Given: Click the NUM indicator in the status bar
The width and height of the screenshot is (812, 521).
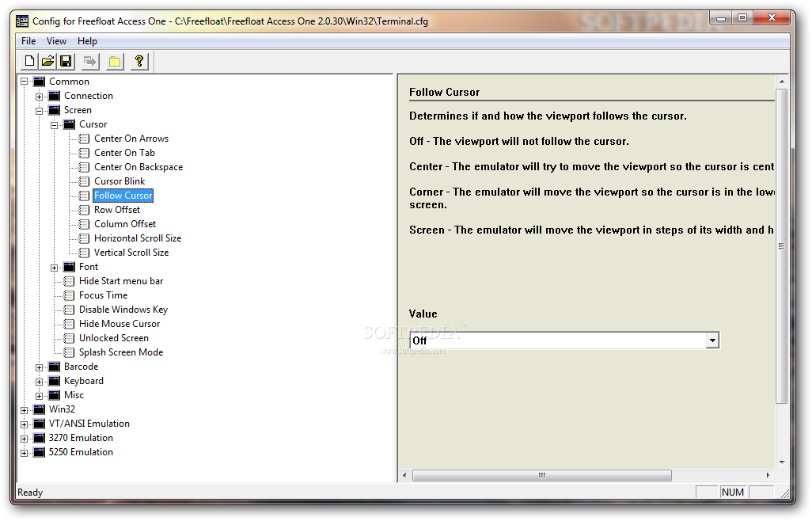Looking at the screenshot, I should [733, 492].
